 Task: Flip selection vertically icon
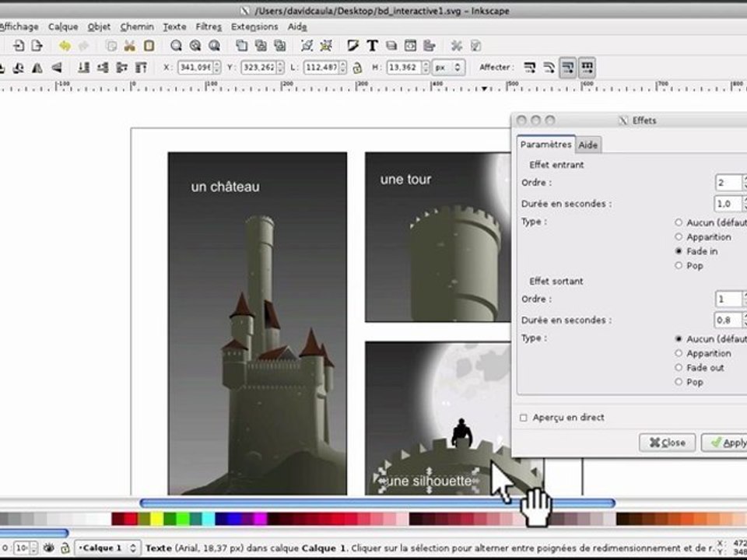pos(56,68)
